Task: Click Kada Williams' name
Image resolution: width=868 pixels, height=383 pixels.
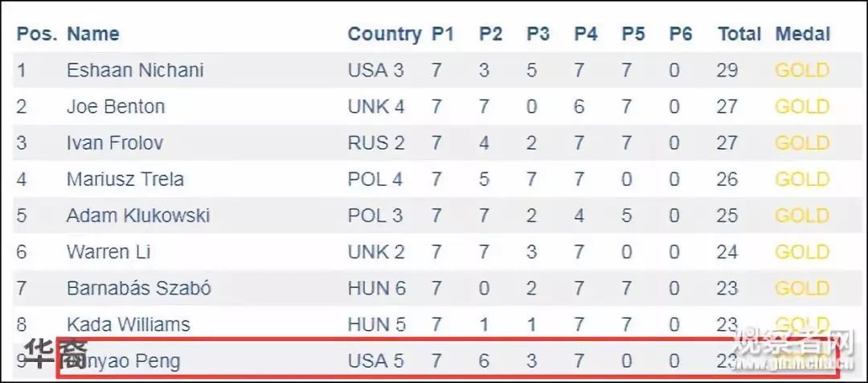Action: pos(129,325)
